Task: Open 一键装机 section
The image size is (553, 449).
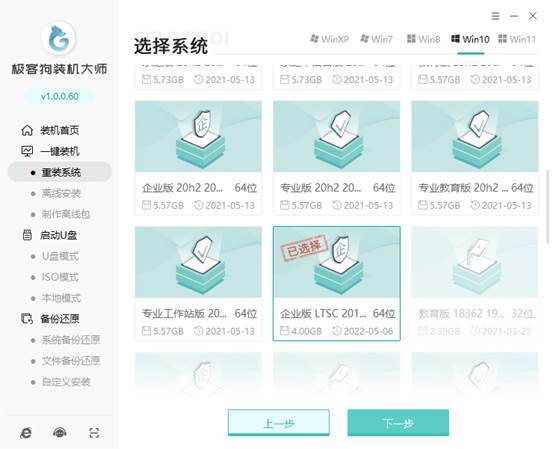Action: [x=60, y=151]
